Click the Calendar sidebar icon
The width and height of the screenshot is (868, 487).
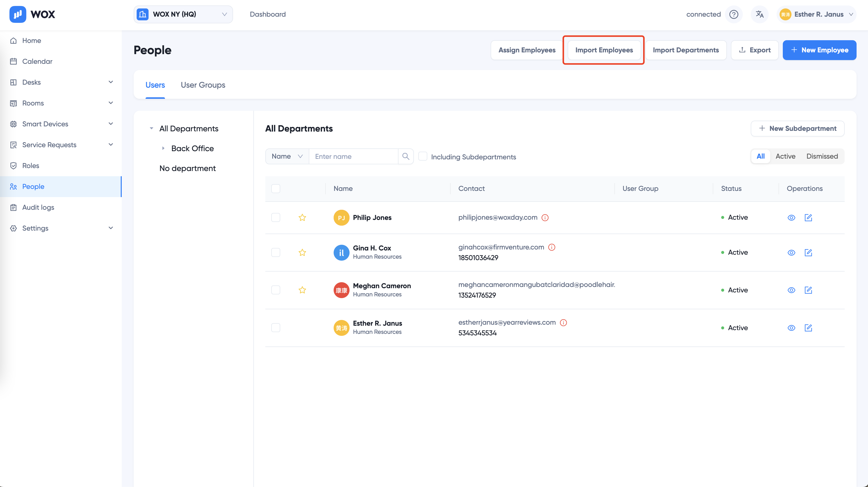point(13,61)
